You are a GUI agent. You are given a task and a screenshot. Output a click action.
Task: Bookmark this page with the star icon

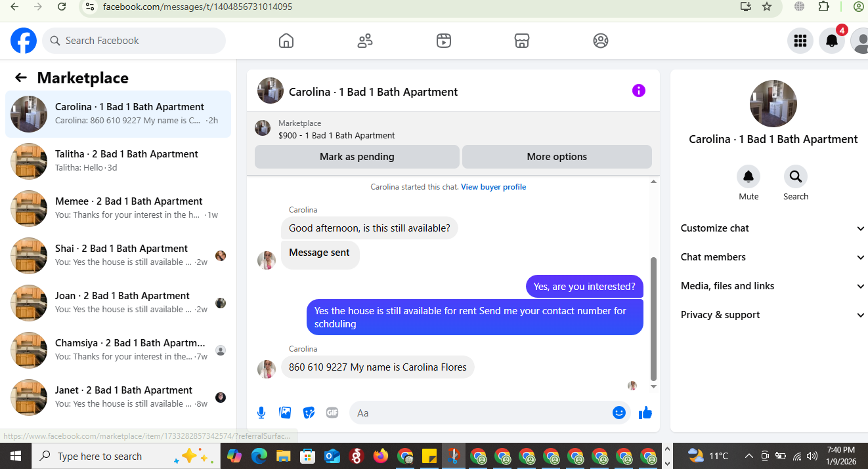pyautogui.click(x=767, y=7)
